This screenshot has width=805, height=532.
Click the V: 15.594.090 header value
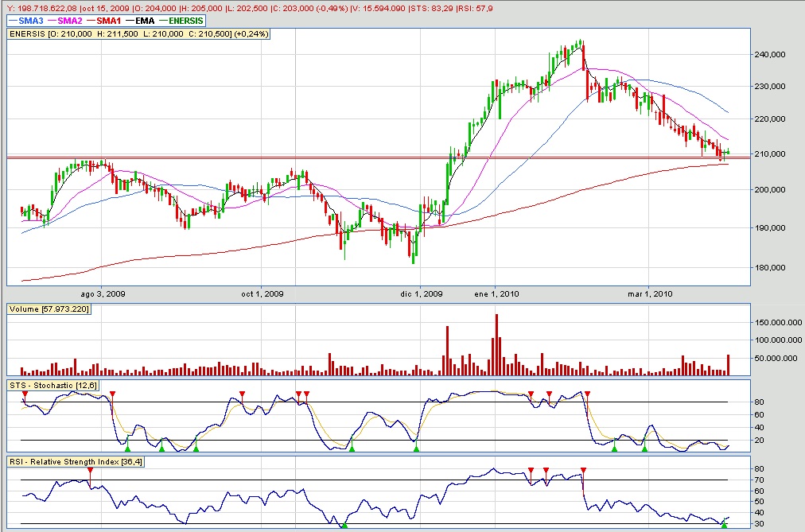point(379,8)
